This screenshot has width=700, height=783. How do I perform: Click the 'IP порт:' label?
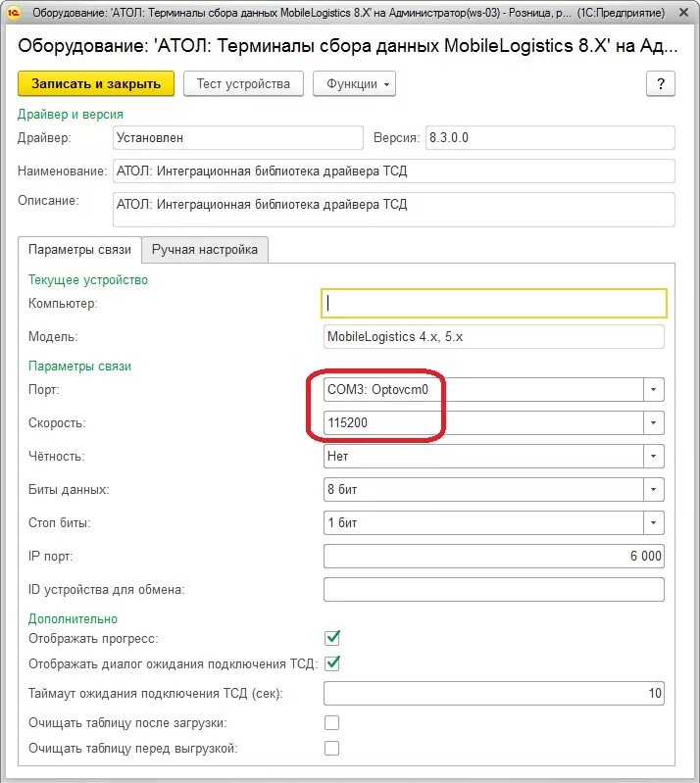click(x=50, y=557)
